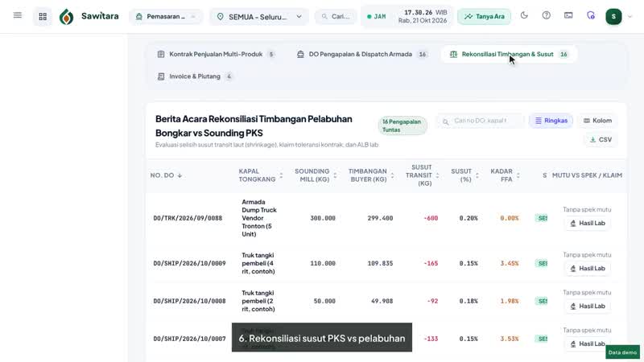
Task: Click the 16 Pengapalan Tuntas badge
Action: (402, 125)
